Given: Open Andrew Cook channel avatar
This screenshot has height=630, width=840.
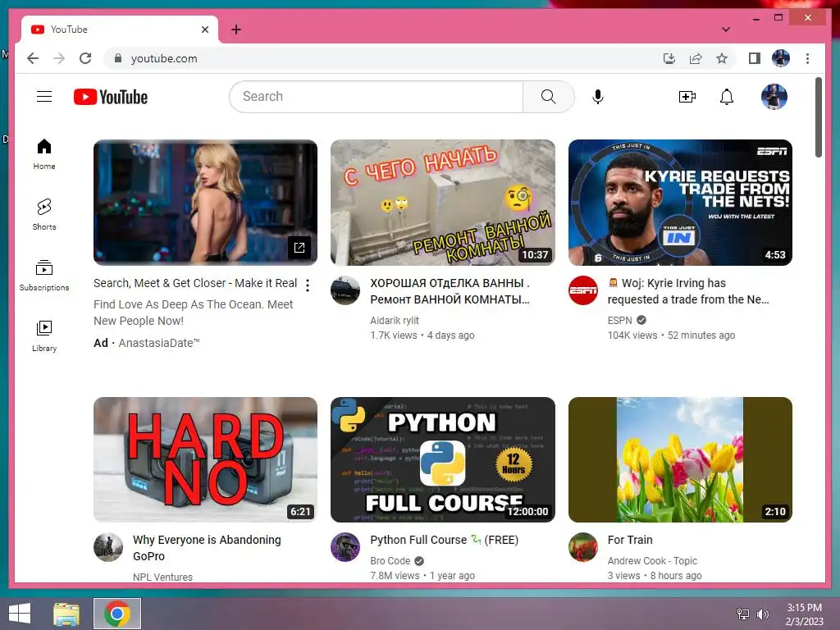Looking at the screenshot, I should (x=583, y=547).
